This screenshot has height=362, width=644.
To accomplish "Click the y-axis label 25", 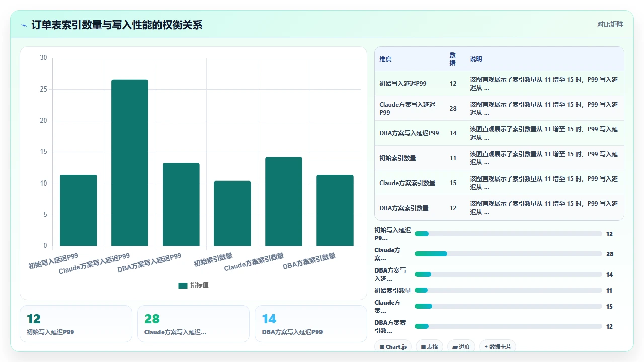I will tap(43, 89).
